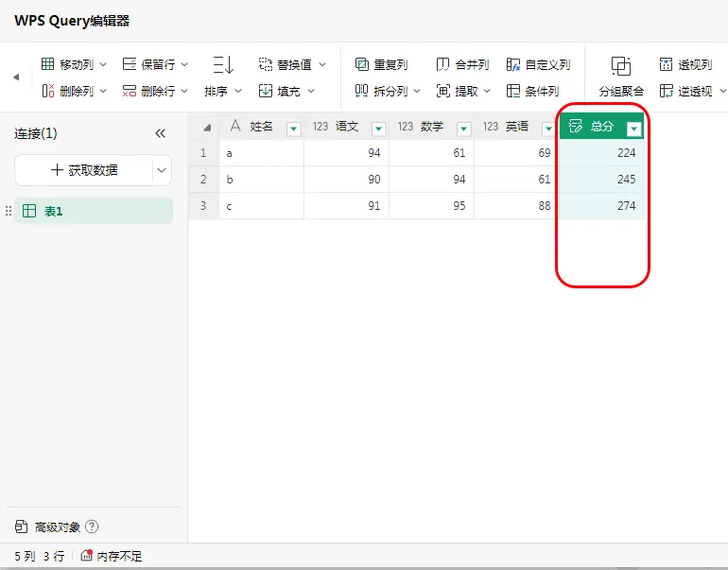Screen dimensions: 728x570
Task: Click the 高级对象 label
Action: click(58, 527)
